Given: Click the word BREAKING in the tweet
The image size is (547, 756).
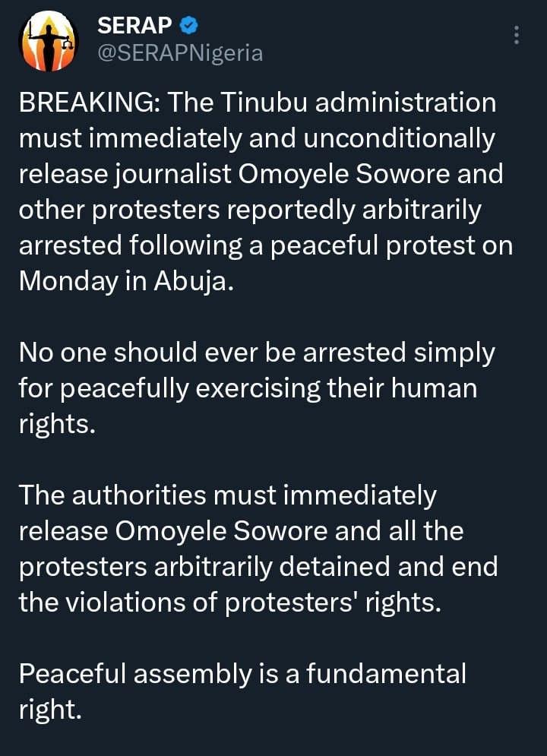Looking at the screenshot, I should [x=85, y=103].
